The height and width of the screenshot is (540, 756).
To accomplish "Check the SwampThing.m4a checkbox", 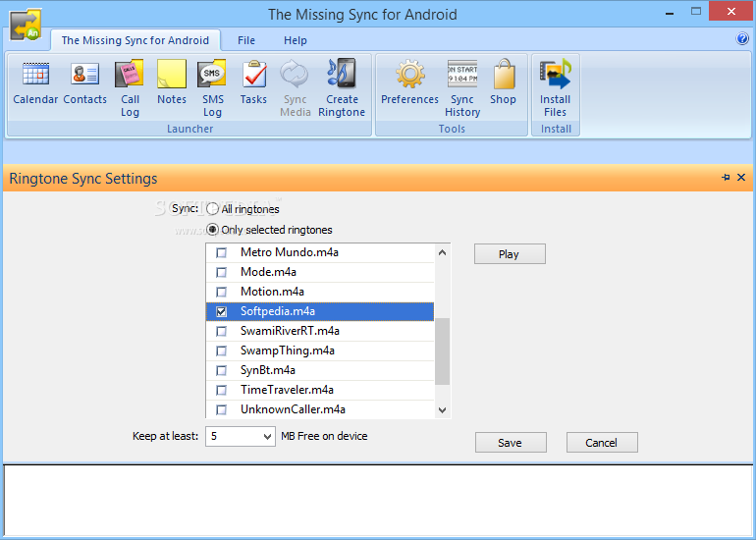I will [221, 351].
